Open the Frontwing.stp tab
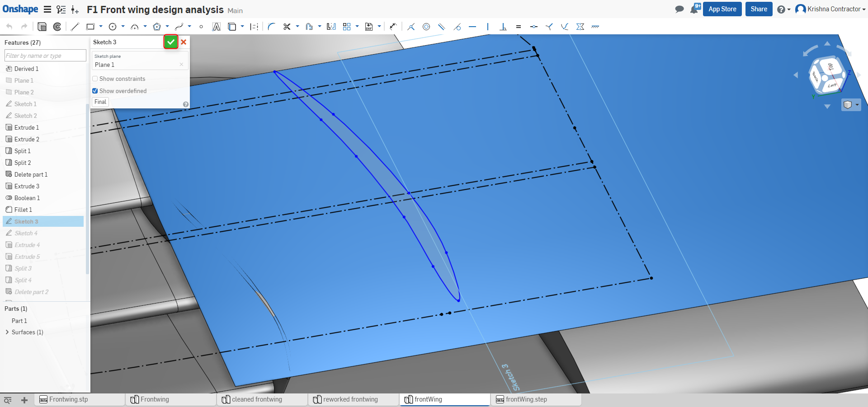The width and height of the screenshot is (868, 407). (69, 399)
